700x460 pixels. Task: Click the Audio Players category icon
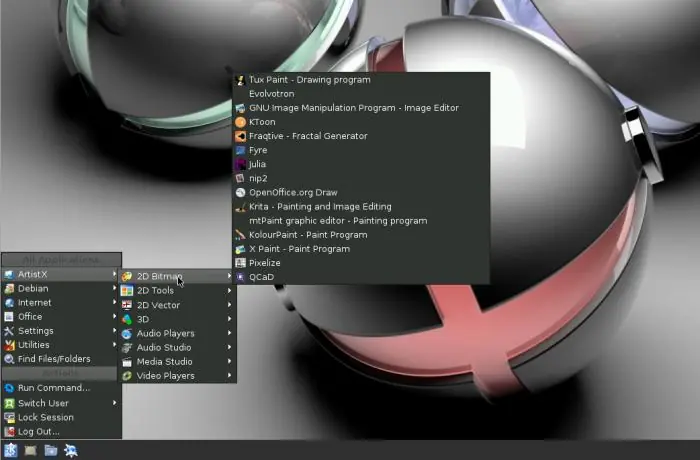127,334
